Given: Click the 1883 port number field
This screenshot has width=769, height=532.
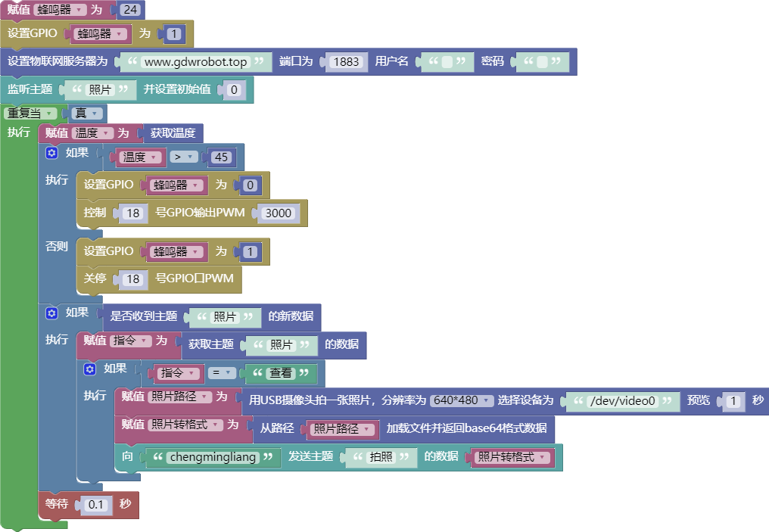Looking at the screenshot, I should tap(346, 62).
